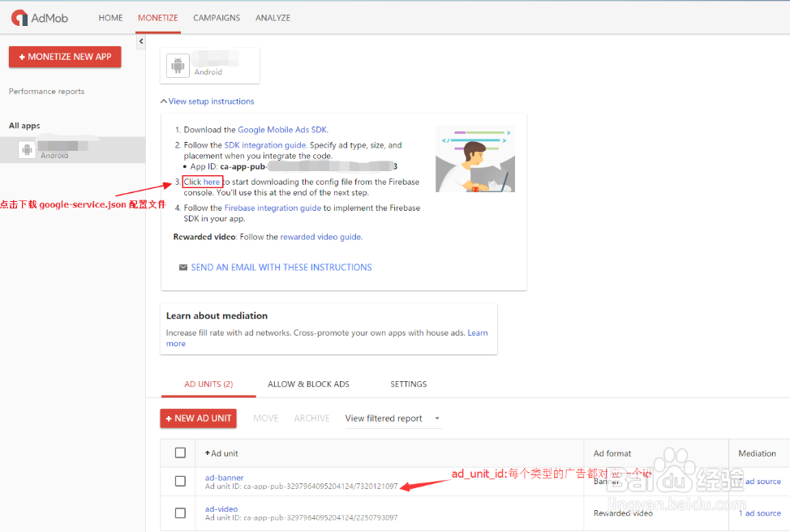790x532 pixels.
Task: Check the ad-banner row checkbox
Action: pyautogui.click(x=180, y=480)
